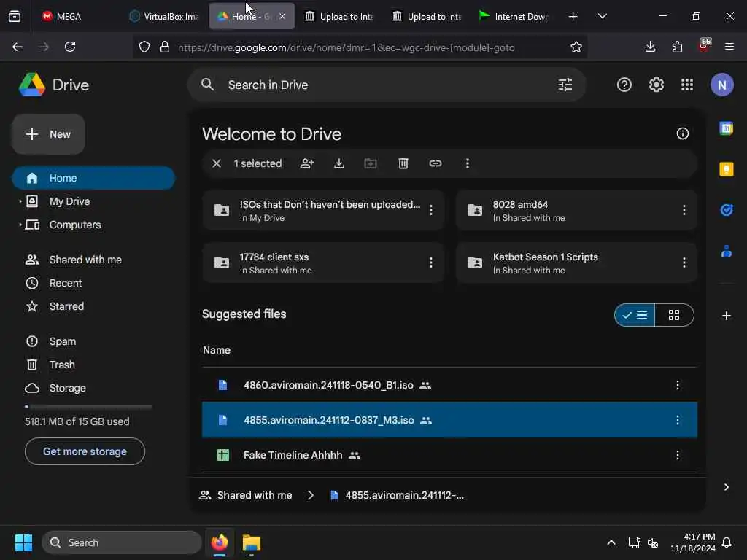This screenshot has width=747, height=560.
Task: Open more options for 8028 amd64 folder
Action: click(x=684, y=211)
